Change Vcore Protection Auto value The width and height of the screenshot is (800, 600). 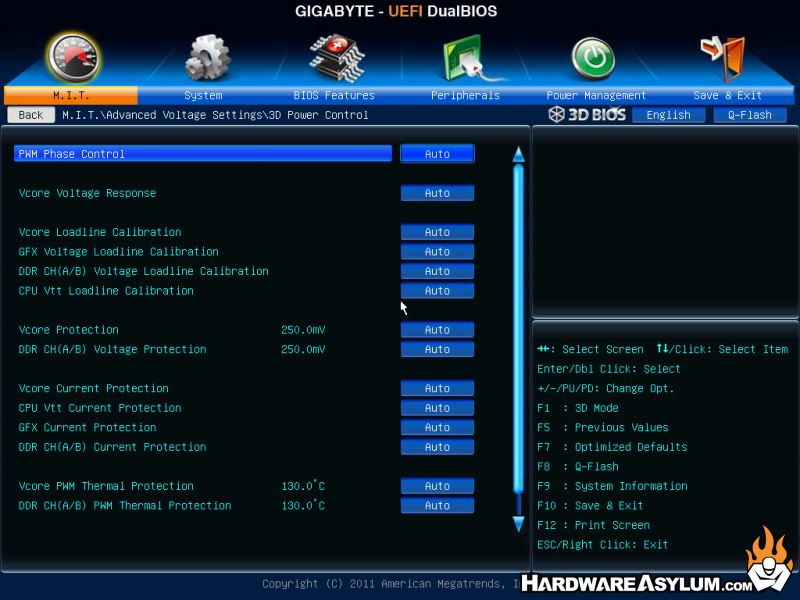tap(437, 330)
